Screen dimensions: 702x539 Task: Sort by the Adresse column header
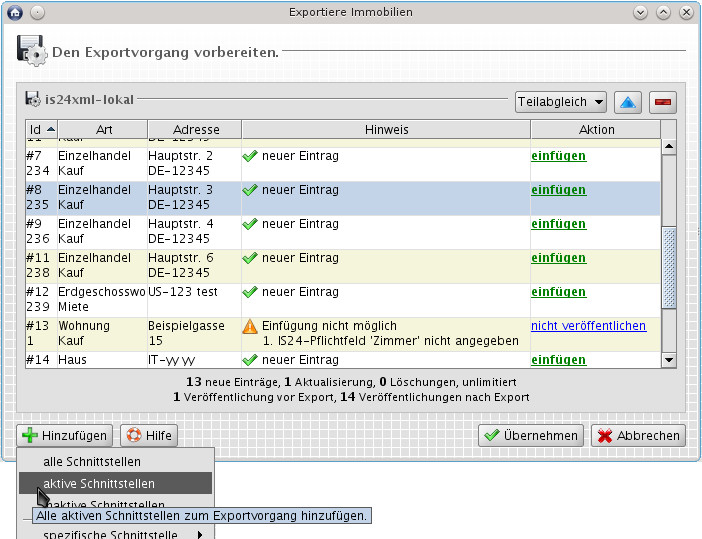[195, 129]
